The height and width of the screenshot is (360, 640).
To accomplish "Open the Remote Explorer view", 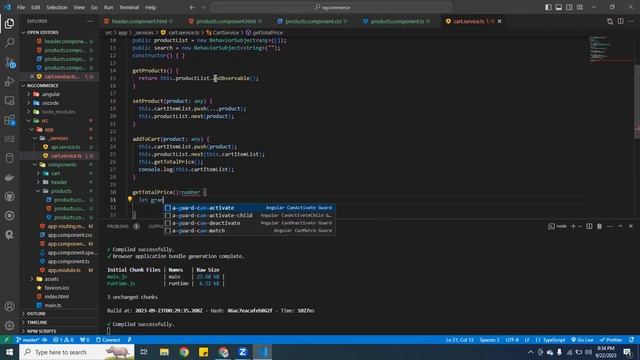I will coord(9,100).
